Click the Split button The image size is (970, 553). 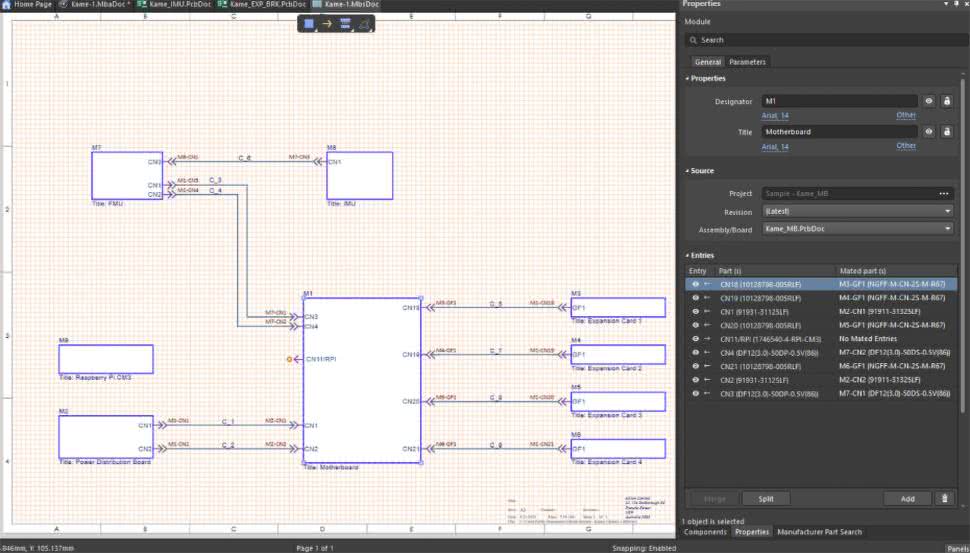point(766,498)
